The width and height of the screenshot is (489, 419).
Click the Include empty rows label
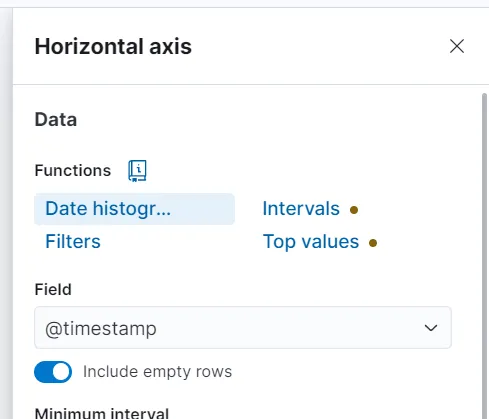coord(157,372)
